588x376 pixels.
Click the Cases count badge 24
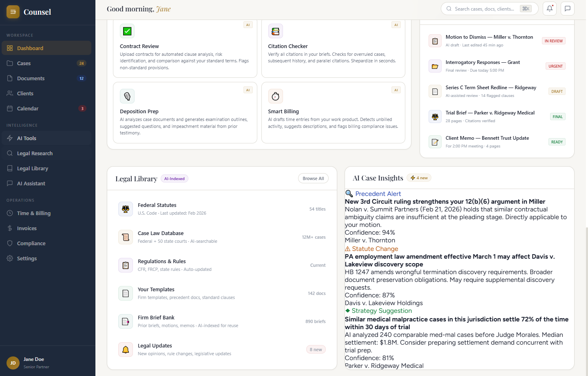82,63
